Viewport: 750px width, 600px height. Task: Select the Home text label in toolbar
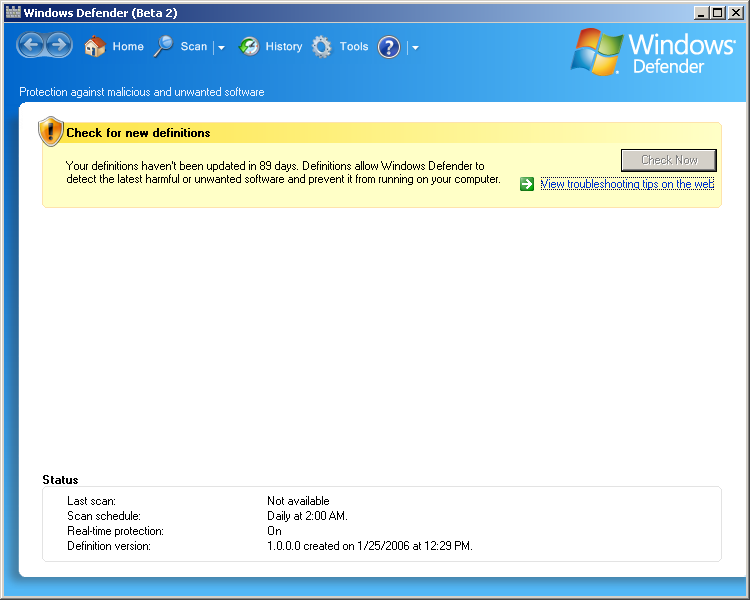click(x=128, y=46)
